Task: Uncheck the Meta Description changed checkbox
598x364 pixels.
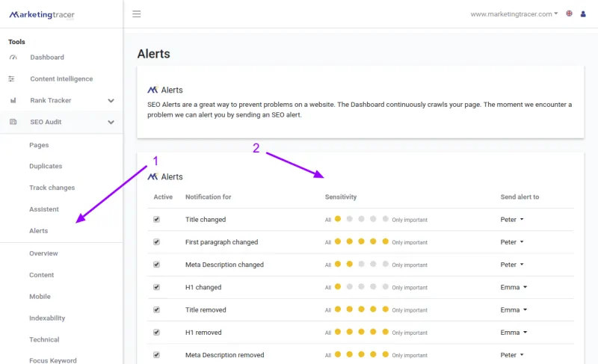Action: (x=156, y=265)
